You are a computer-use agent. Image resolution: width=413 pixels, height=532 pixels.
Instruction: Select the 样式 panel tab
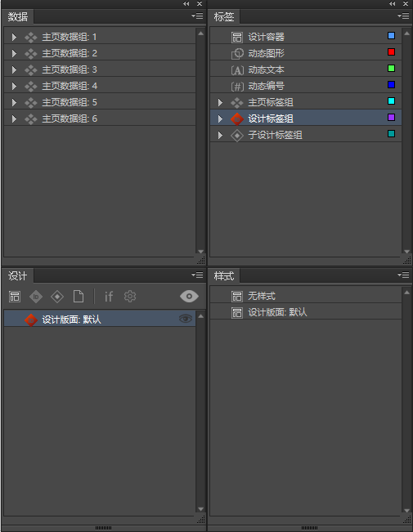click(x=224, y=276)
